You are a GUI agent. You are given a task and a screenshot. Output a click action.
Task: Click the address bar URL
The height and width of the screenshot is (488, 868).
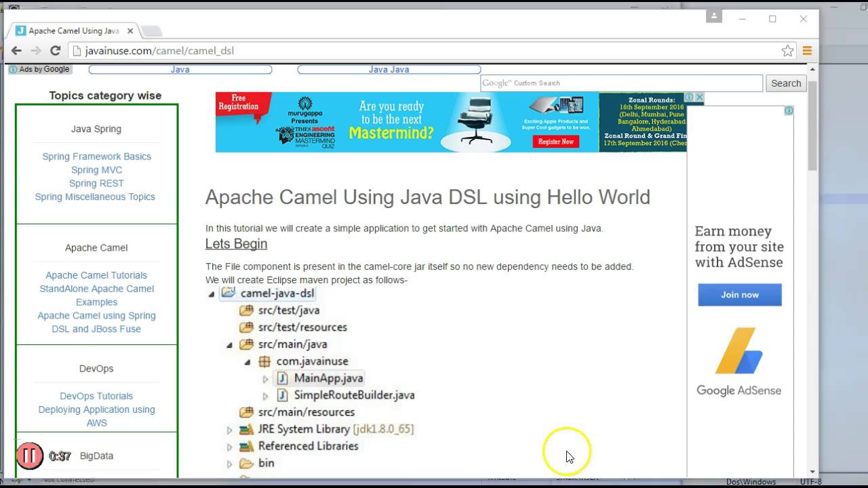[x=159, y=51]
